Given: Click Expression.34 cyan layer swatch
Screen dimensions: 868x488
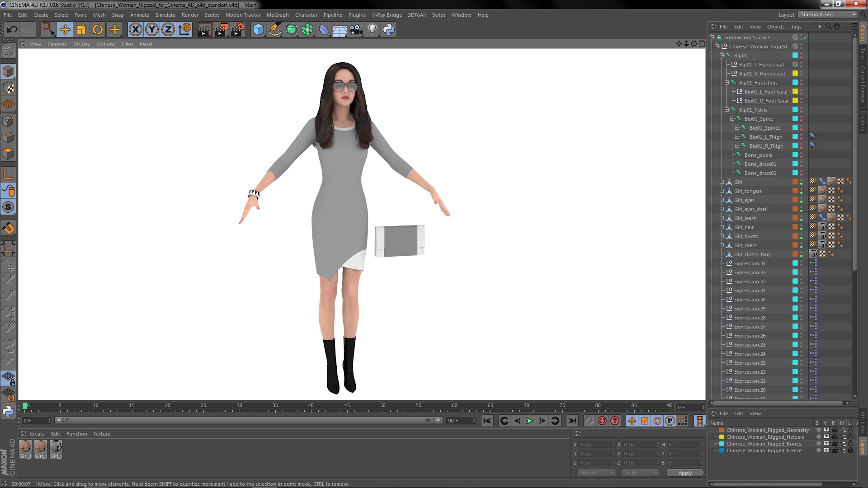Looking at the screenshot, I should point(795,263).
